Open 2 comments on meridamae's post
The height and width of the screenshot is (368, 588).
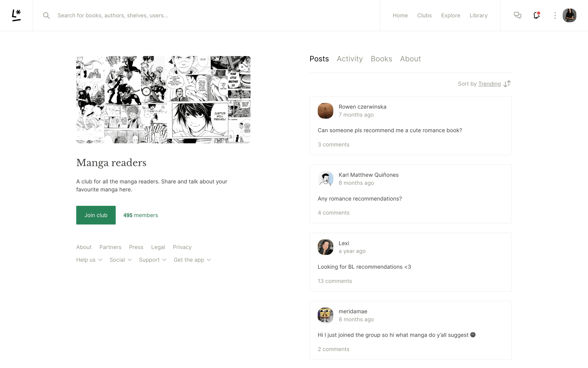(334, 349)
